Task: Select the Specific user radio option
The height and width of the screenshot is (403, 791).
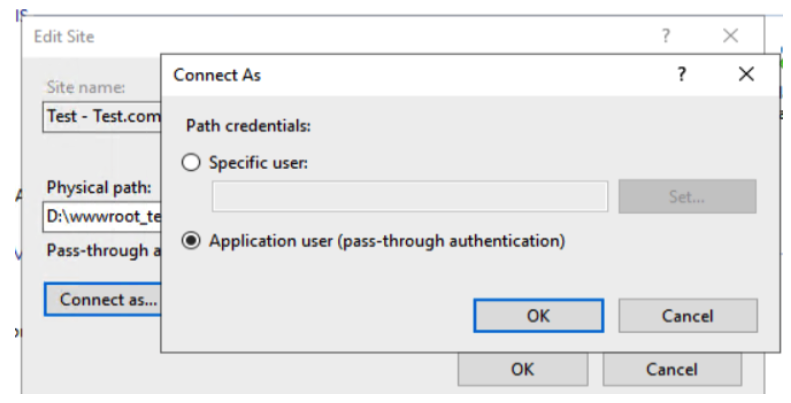Action: pyautogui.click(x=192, y=163)
